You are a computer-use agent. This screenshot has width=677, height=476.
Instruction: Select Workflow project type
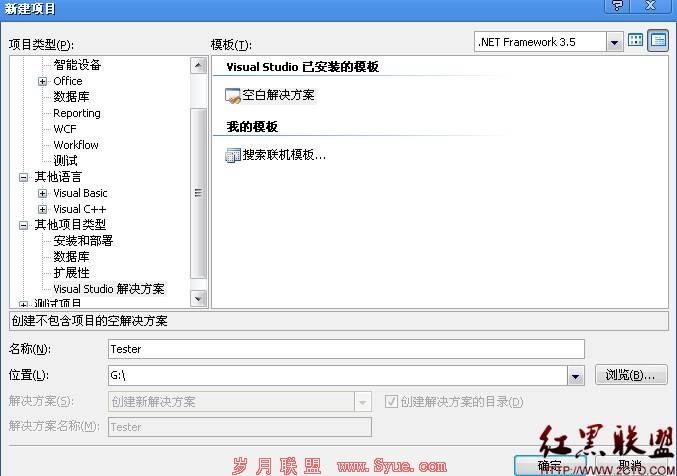[x=76, y=145]
